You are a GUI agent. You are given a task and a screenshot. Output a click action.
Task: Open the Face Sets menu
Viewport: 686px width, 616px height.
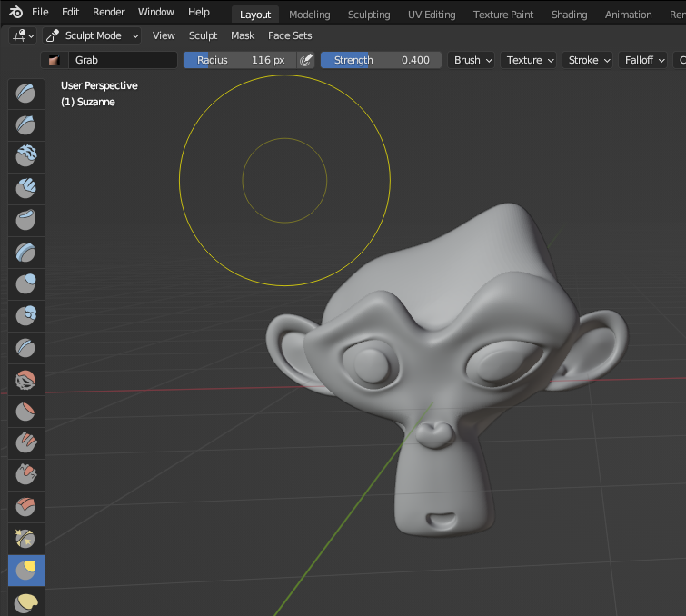[290, 35]
